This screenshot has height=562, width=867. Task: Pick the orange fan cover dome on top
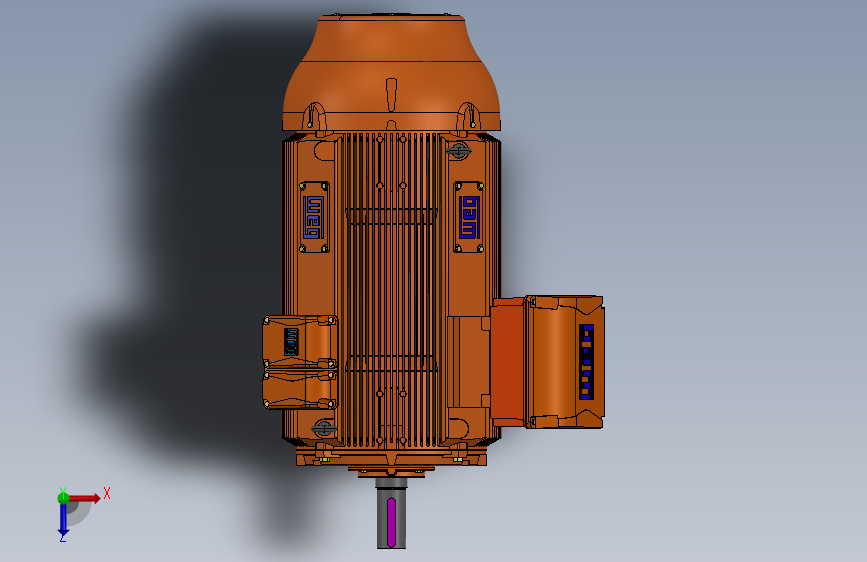[391, 73]
